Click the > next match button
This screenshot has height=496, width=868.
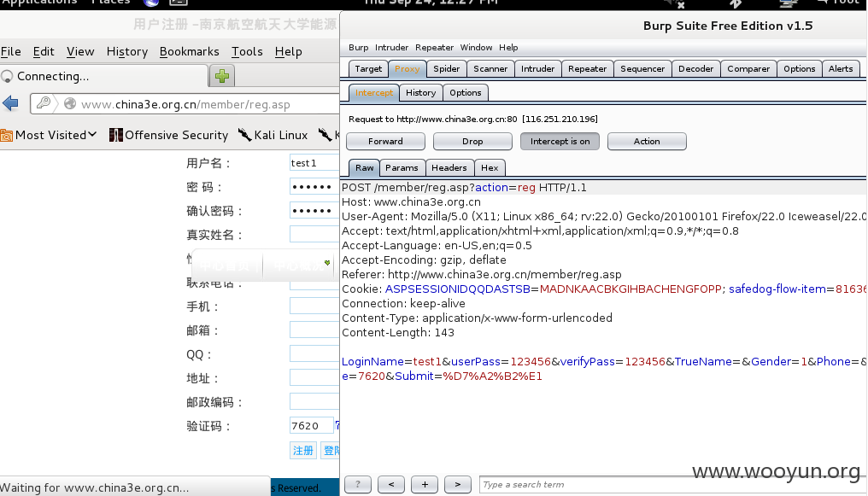pos(457,484)
